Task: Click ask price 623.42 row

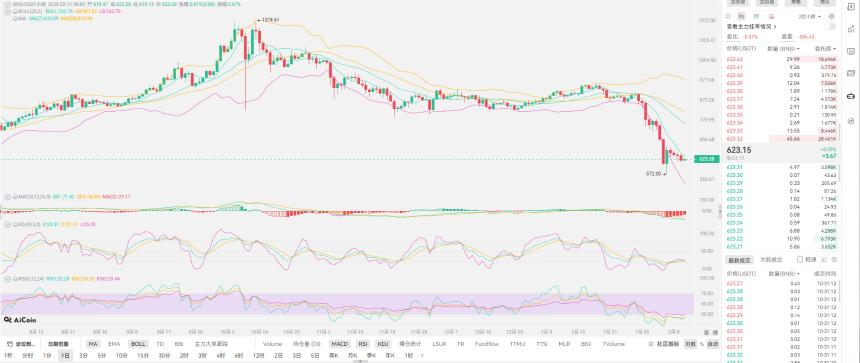Action: click(x=782, y=59)
